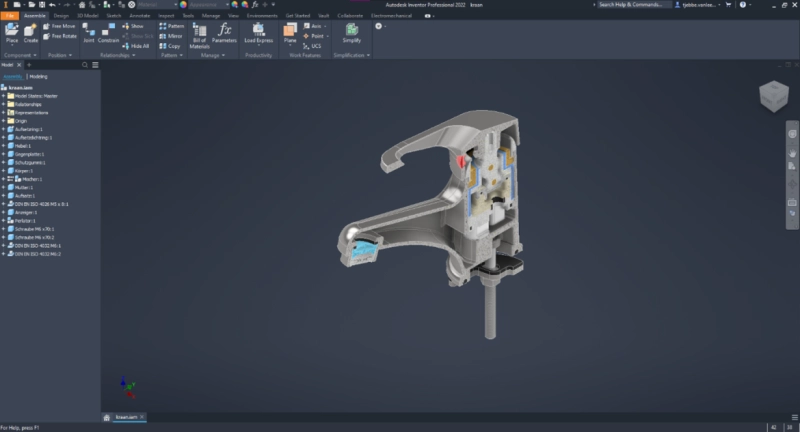Image resolution: width=800 pixels, height=432 pixels.
Task: Open the View ribbon tab
Action: (233, 16)
